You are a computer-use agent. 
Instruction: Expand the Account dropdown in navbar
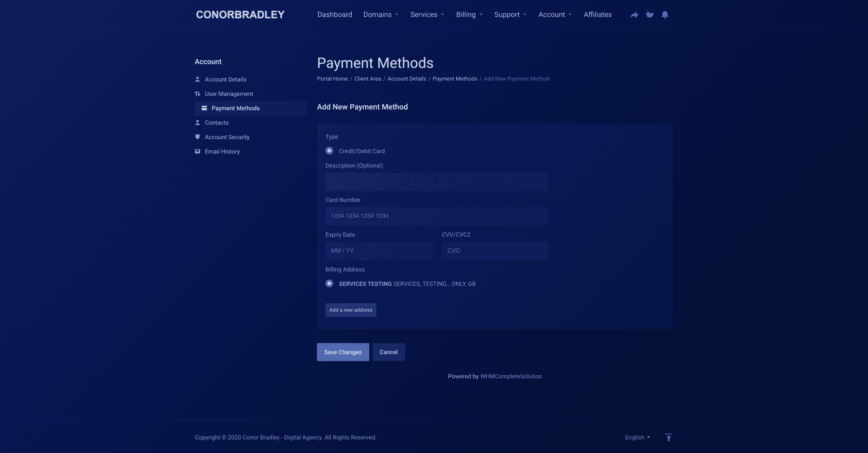pos(555,15)
